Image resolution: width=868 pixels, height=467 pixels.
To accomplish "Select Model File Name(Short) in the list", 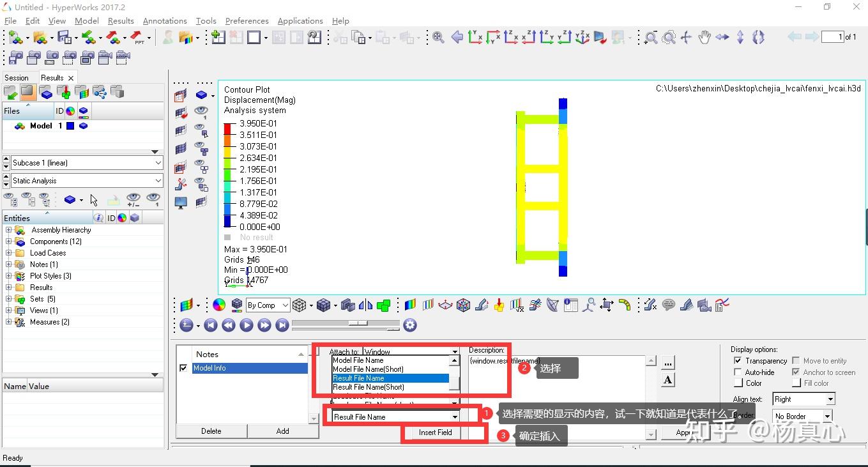I will click(x=369, y=369).
